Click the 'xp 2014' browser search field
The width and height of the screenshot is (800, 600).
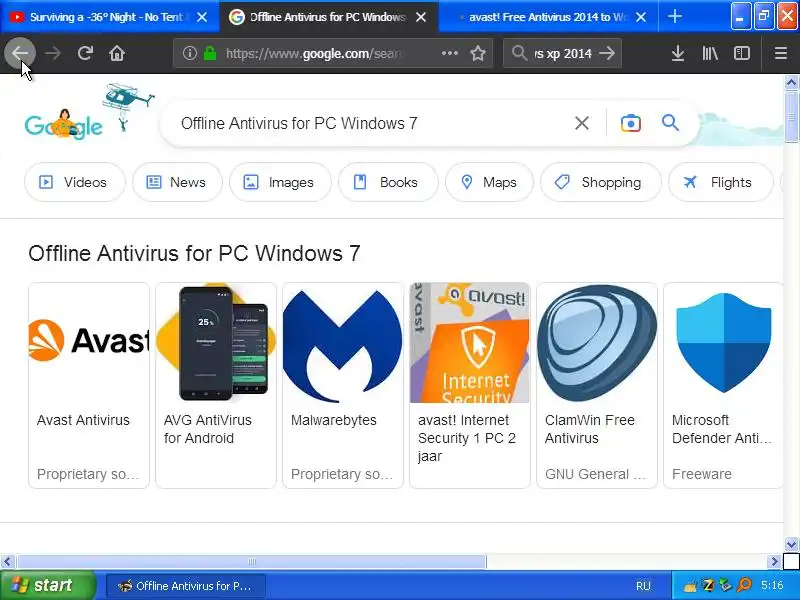point(563,53)
